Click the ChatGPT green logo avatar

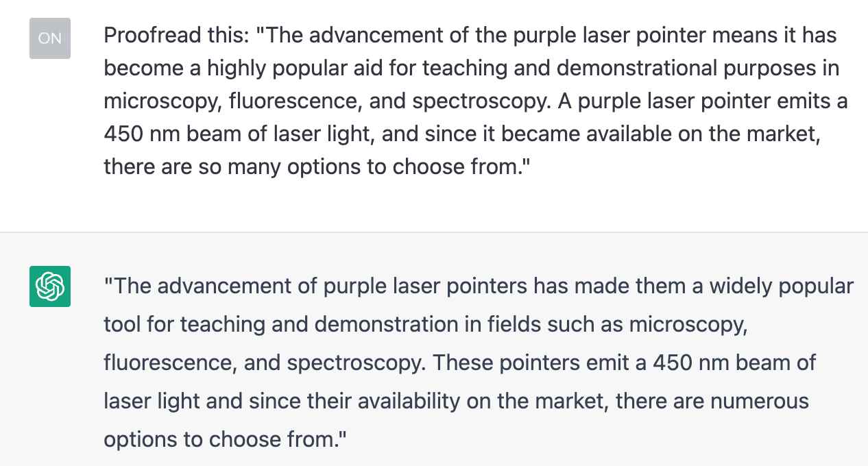(50, 286)
